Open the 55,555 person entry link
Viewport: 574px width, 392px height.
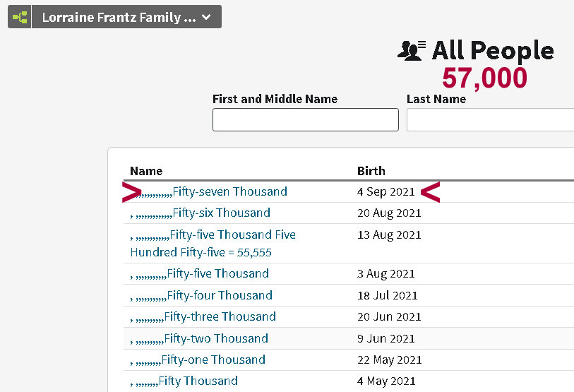[x=213, y=243]
